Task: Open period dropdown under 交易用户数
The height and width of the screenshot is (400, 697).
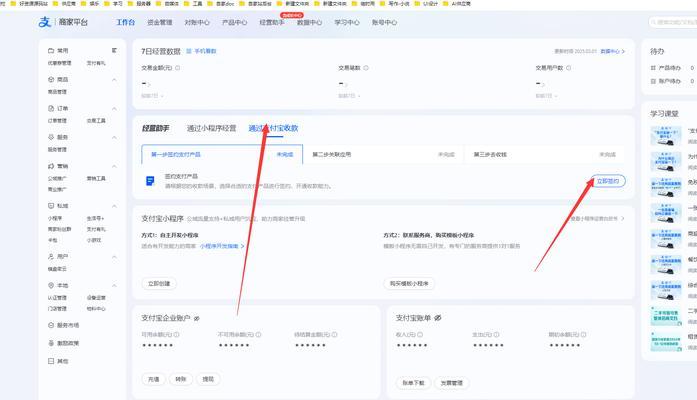Action: 547,96
